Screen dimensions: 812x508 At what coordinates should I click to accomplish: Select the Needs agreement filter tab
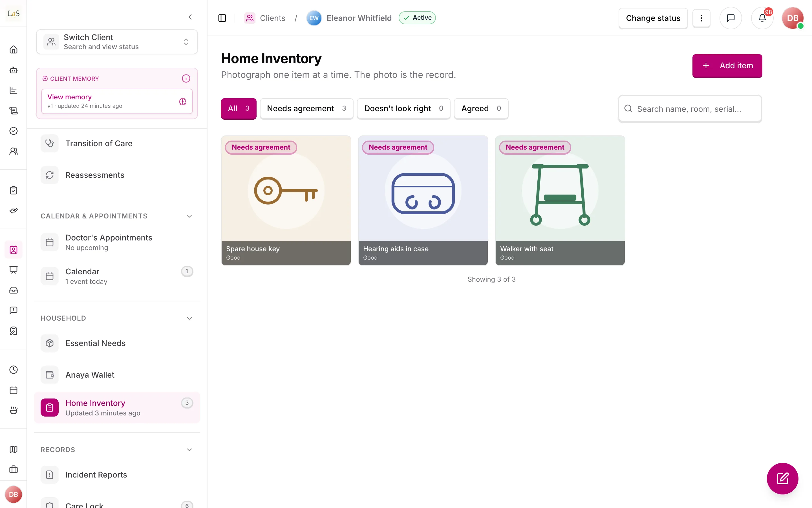click(x=306, y=109)
